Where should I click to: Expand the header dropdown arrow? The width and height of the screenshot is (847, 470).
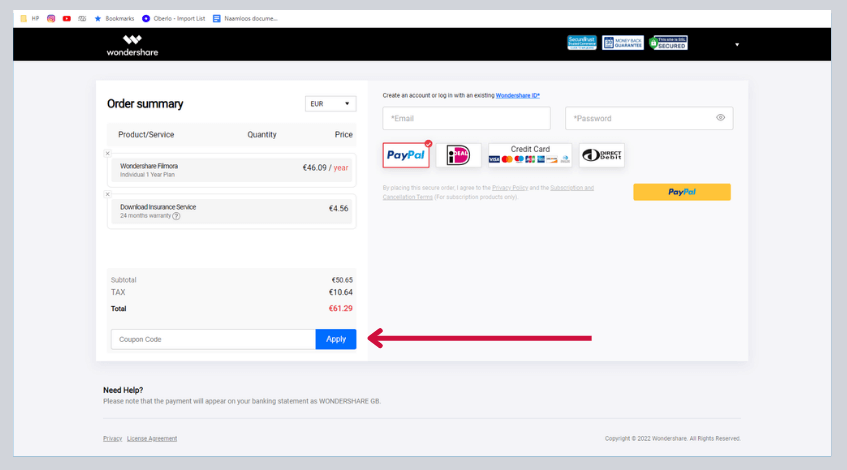[737, 44]
